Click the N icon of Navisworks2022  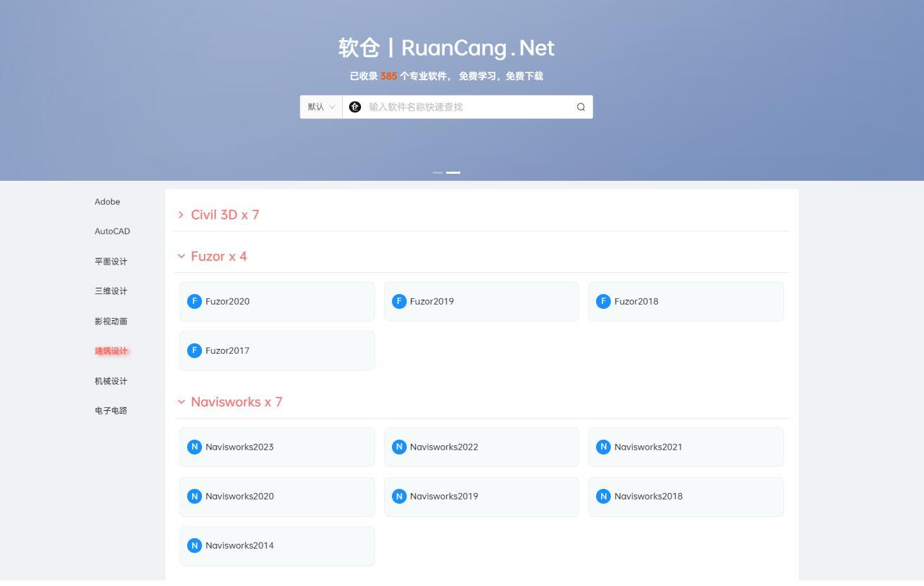pos(399,447)
